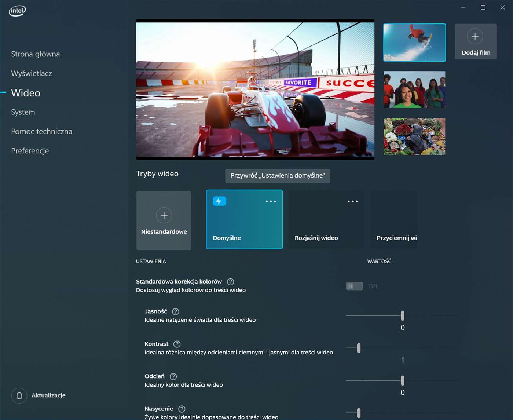The image size is (513, 420).
Task: Open Aktualizacje
Action: click(48, 395)
